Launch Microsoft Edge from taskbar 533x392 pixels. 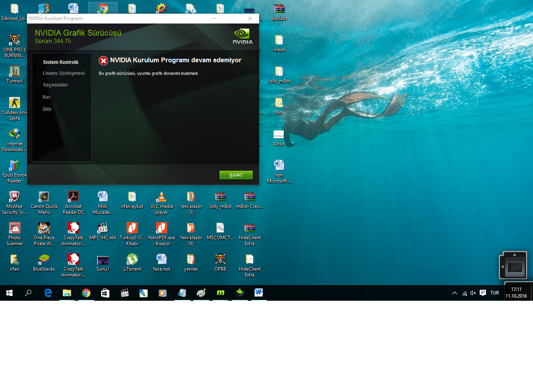(48, 293)
